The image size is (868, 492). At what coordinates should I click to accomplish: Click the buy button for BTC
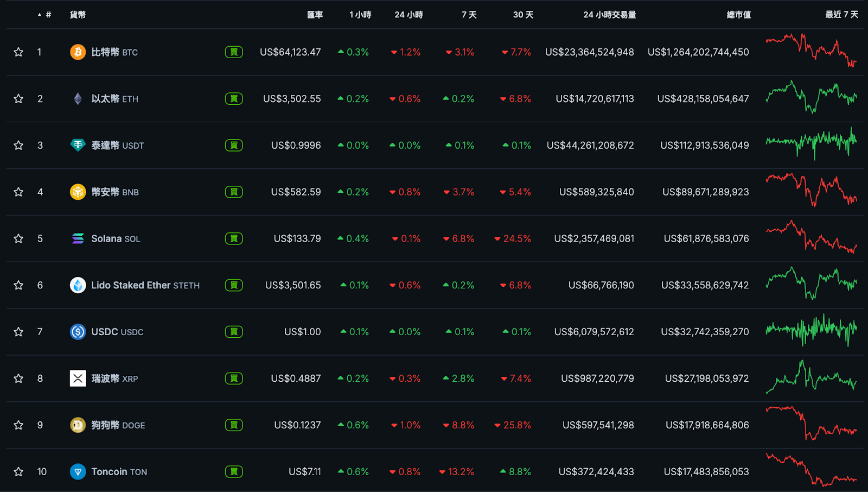point(234,52)
